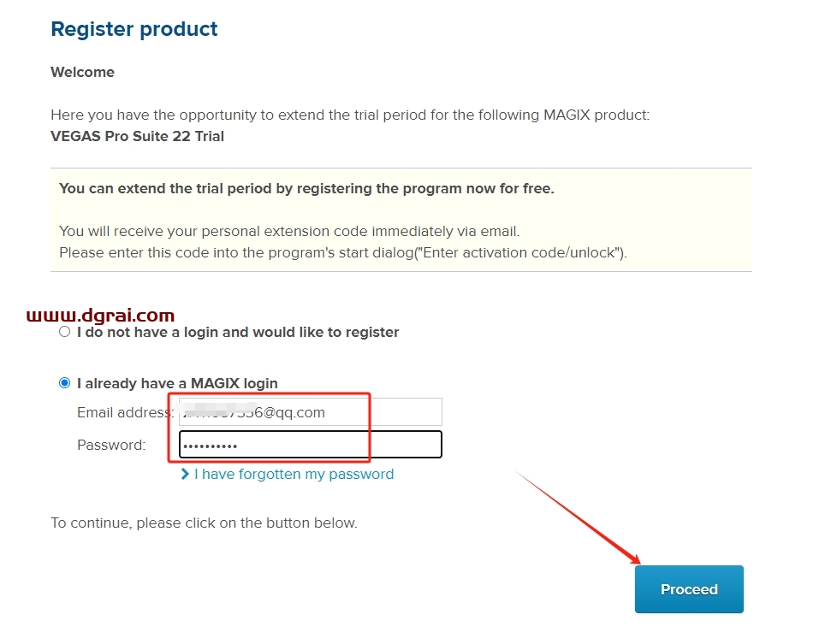
Task: Click the 'Register product' page heading
Action: (x=134, y=29)
